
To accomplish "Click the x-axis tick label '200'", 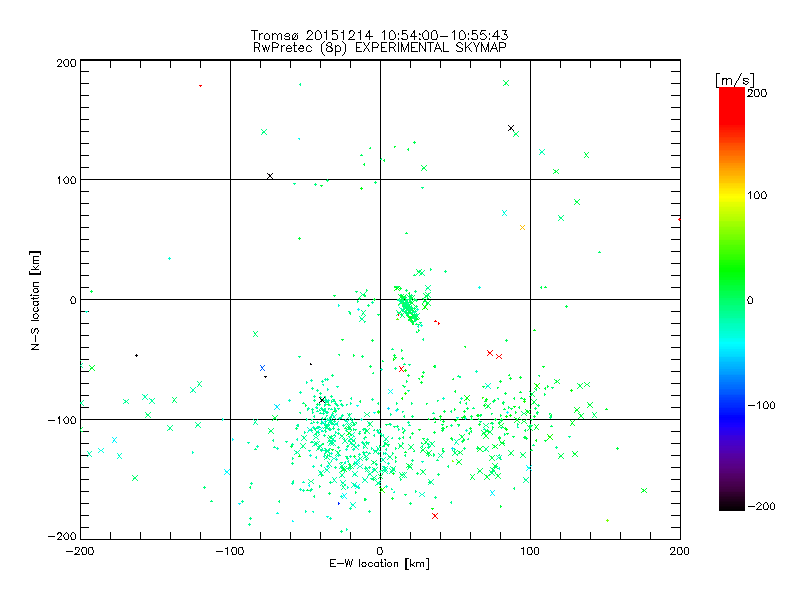I will pos(680,552).
